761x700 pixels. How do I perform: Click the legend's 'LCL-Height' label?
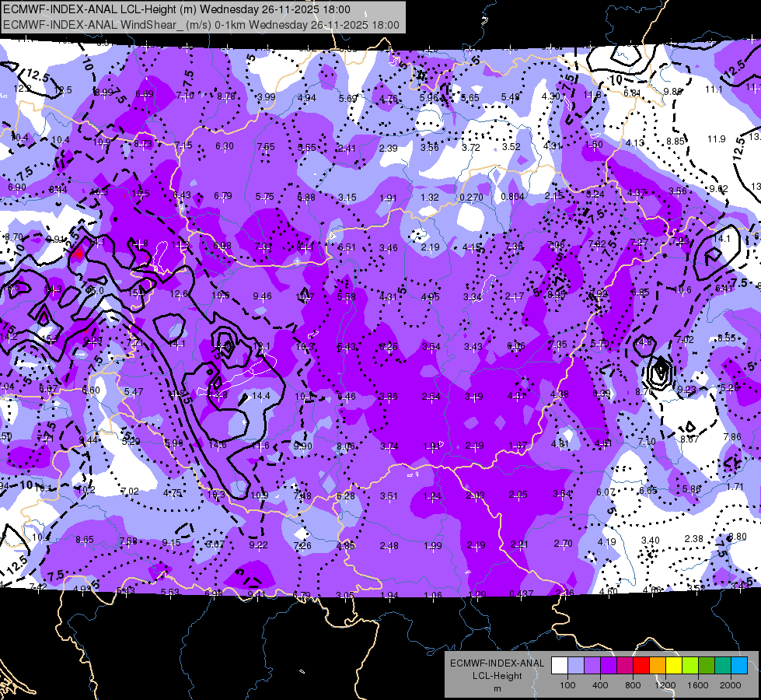(497, 676)
